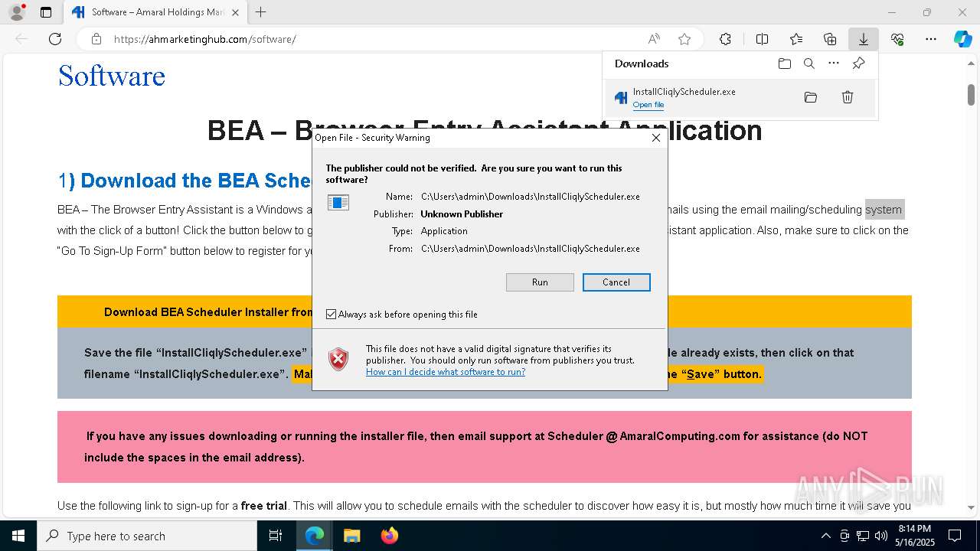Show InstallCliqlyScheduler.exe in folder
This screenshot has width=980, height=551.
(x=811, y=97)
